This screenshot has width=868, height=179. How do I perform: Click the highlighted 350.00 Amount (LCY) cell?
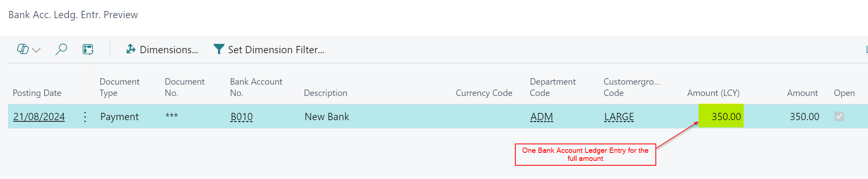coord(721,116)
